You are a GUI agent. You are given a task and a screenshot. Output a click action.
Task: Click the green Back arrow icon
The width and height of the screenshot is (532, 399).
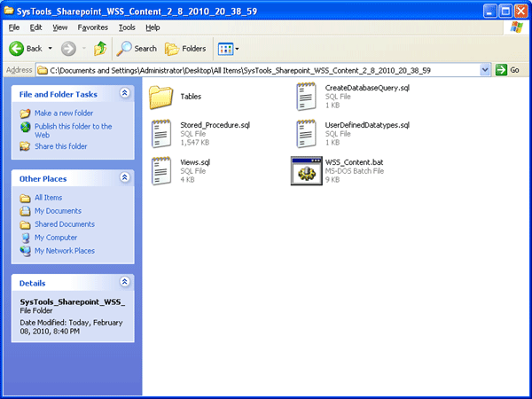[16, 49]
